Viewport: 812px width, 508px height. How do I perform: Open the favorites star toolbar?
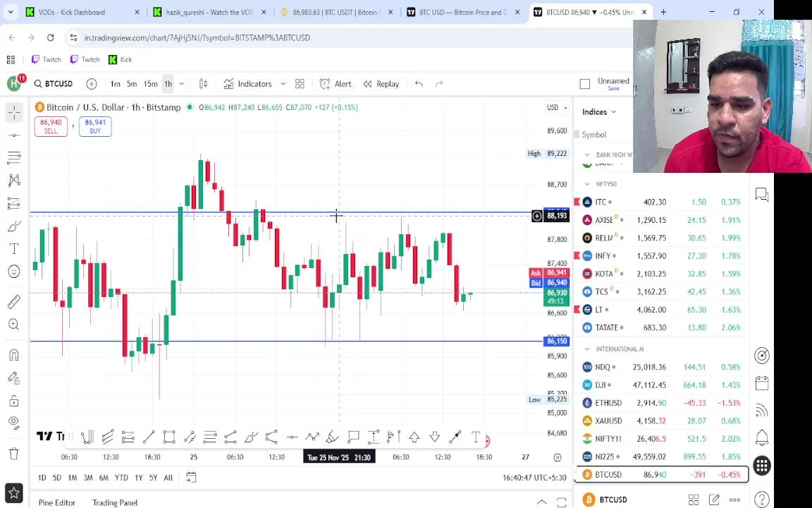pyautogui.click(x=14, y=492)
